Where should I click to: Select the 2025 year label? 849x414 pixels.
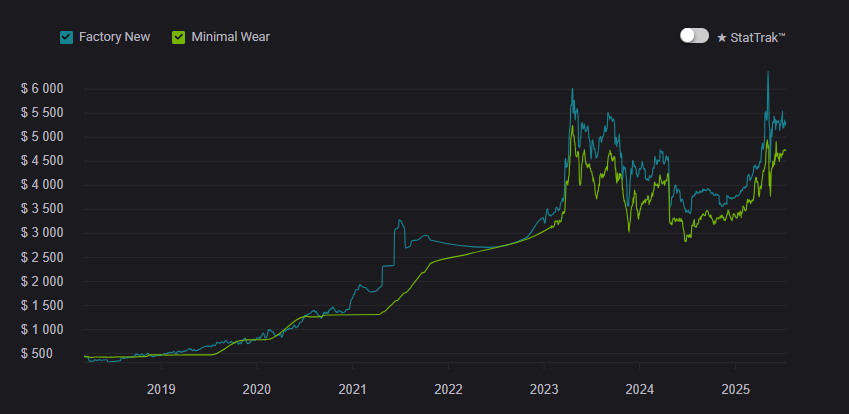pos(736,389)
